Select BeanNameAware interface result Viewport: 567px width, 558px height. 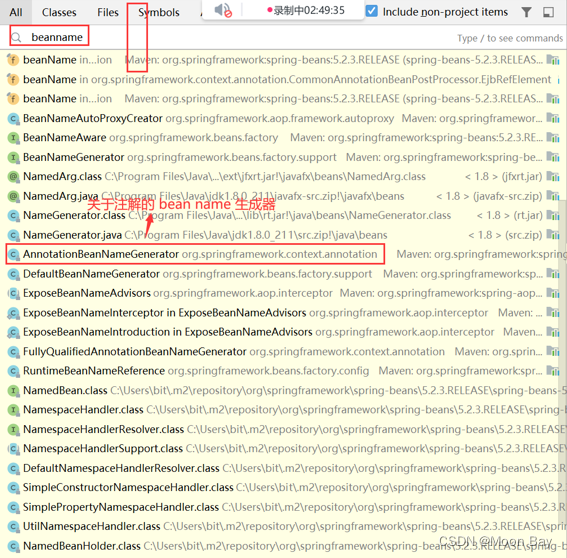click(284, 137)
